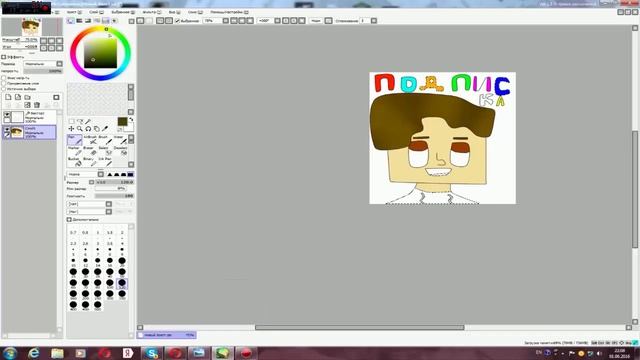Enable the first layer option checkbox below opacity

[x=4, y=78]
